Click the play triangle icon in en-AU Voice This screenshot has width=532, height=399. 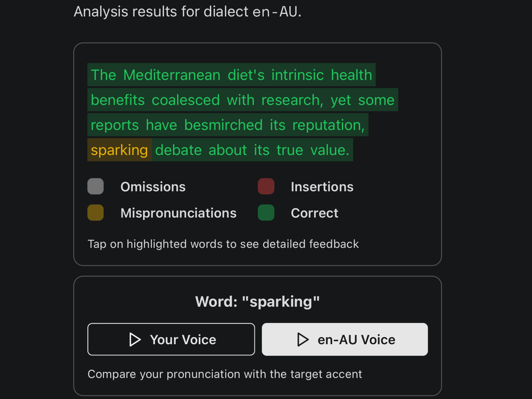coord(303,339)
